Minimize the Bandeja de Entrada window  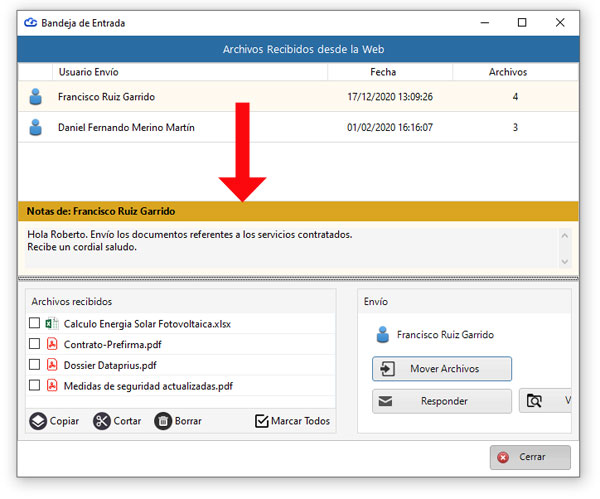point(485,23)
